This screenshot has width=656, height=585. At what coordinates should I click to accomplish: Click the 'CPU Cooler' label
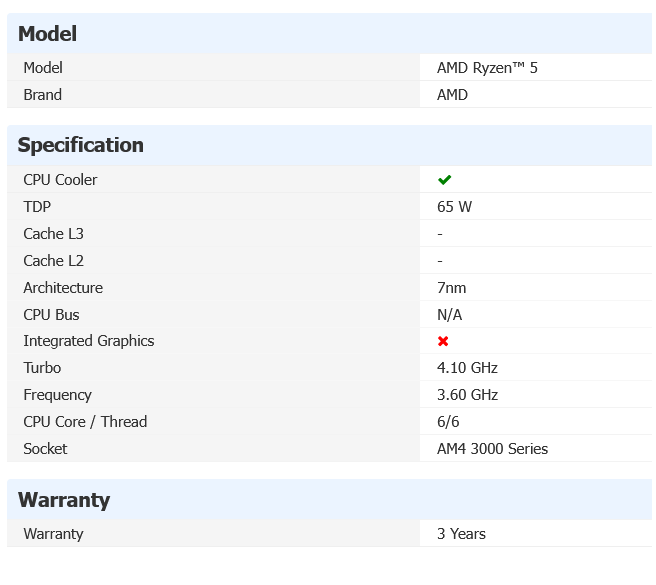click(x=60, y=180)
